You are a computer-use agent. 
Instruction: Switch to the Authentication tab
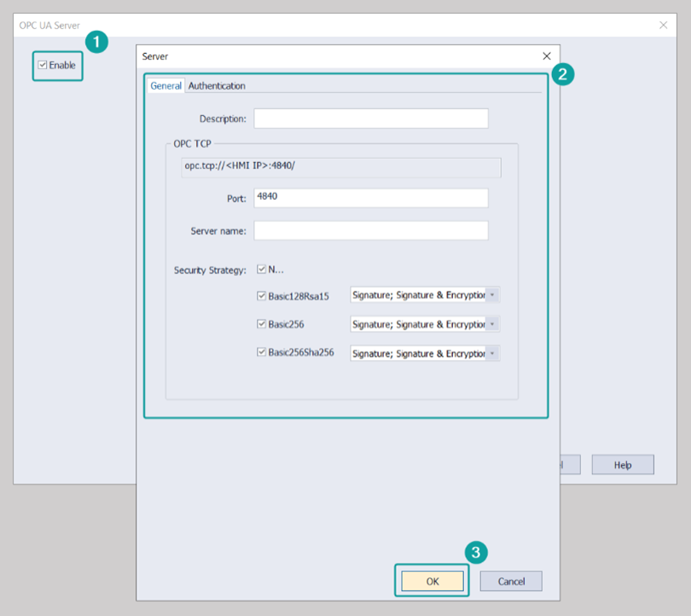[217, 86]
